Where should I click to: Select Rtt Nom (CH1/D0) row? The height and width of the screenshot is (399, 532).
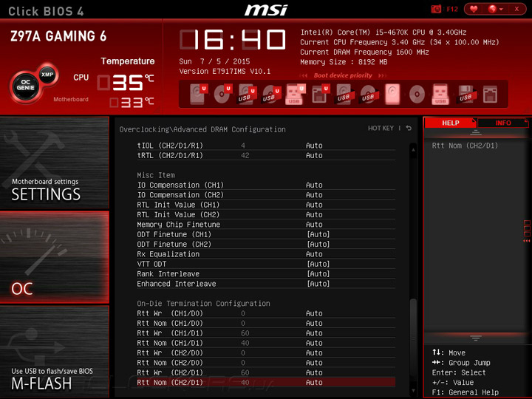click(x=266, y=323)
